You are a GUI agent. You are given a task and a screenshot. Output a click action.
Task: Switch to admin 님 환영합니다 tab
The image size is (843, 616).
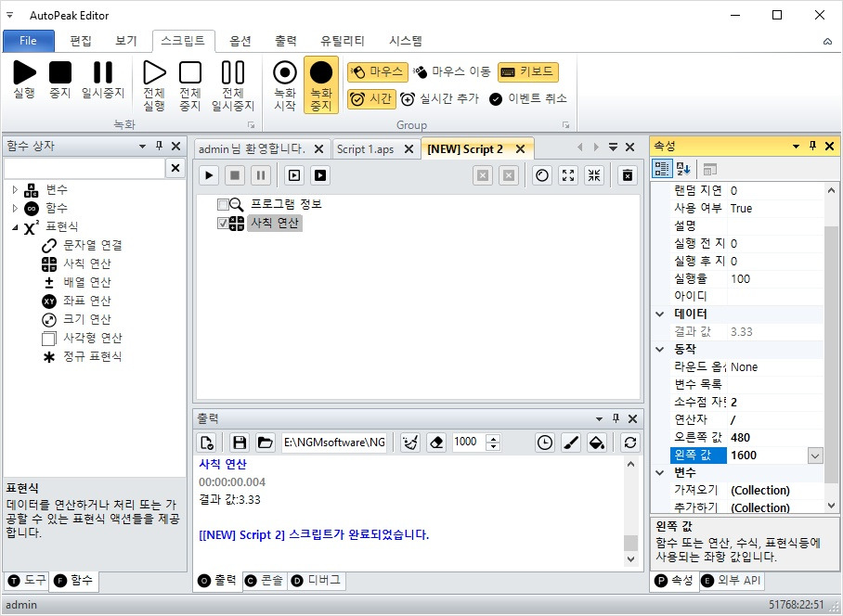[252, 149]
